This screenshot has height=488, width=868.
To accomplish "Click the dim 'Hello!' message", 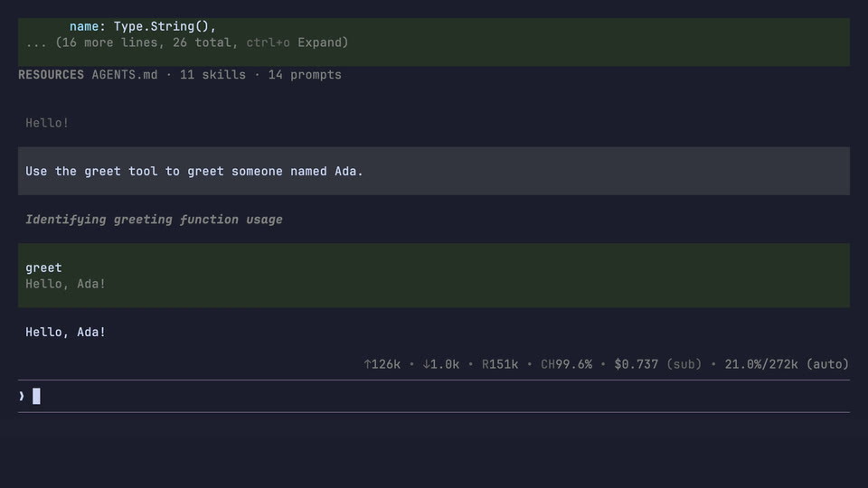I will click(x=47, y=123).
